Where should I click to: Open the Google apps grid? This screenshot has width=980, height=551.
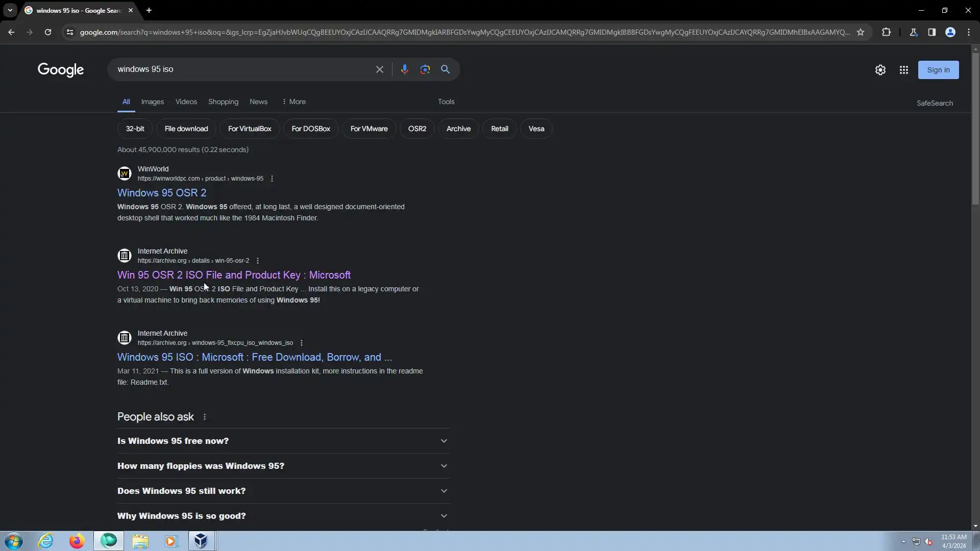[x=903, y=70]
